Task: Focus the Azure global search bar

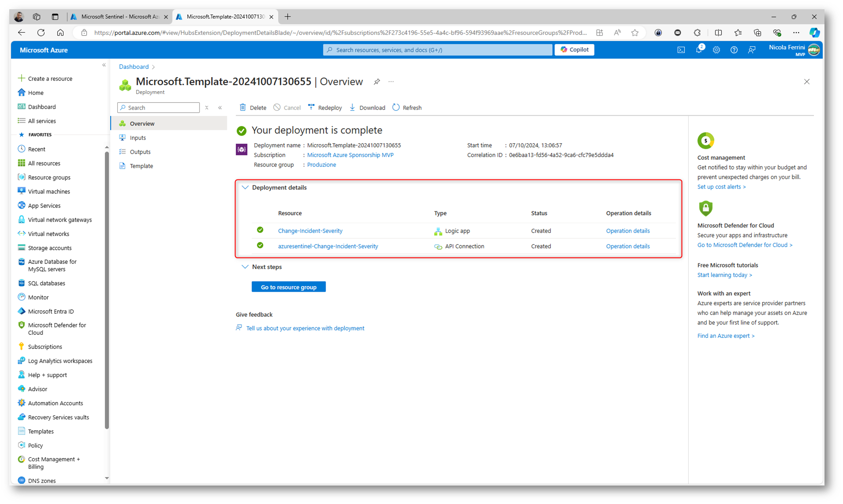Action: tap(438, 50)
